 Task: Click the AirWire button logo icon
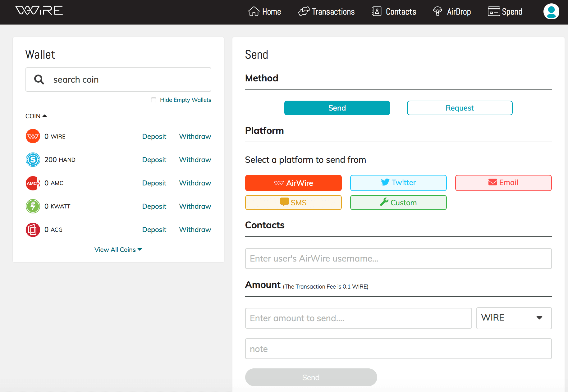click(x=279, y=183)
